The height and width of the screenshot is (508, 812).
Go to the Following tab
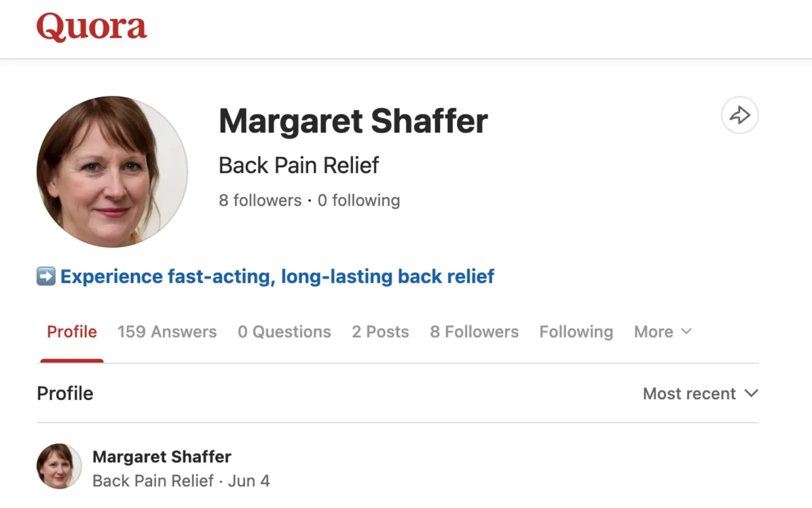tap(576, 332)
